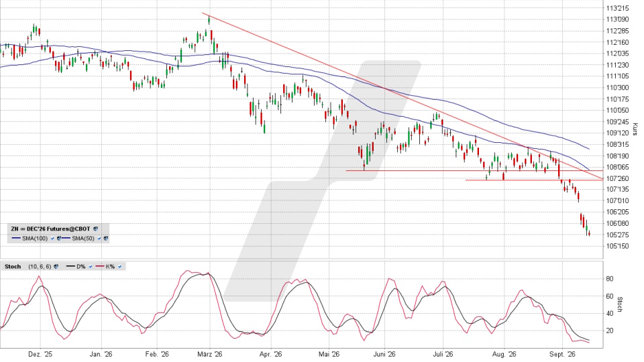Click the Jan. '26 date label
Screen dimensions: 644x362
(x=101, y=354)
